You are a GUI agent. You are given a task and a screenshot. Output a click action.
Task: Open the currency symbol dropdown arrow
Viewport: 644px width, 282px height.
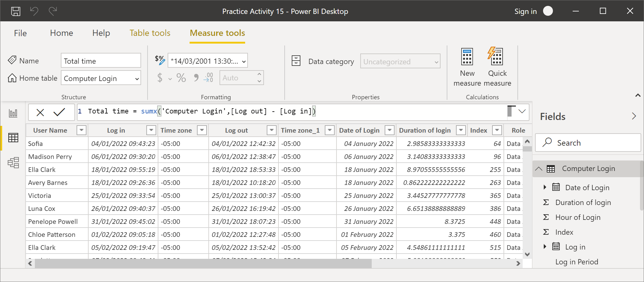[x=170, y=79]
